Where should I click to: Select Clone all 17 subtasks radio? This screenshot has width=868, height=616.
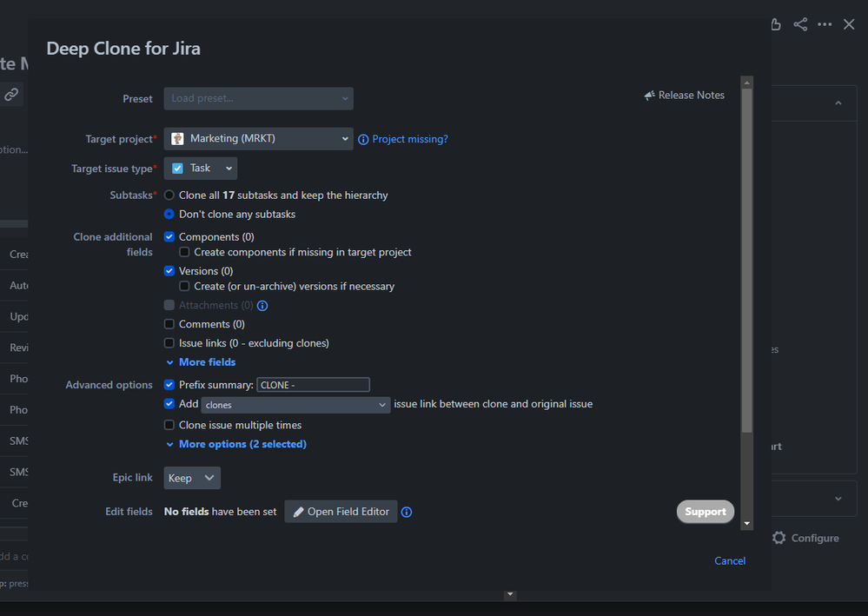pos(169,195)
